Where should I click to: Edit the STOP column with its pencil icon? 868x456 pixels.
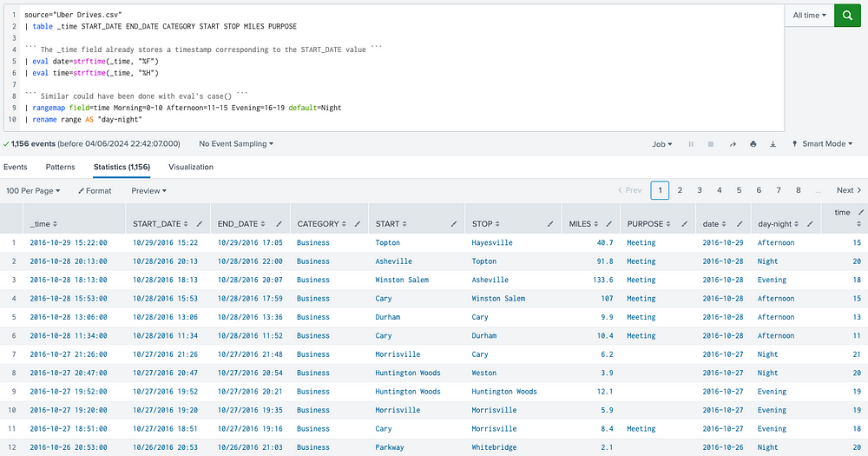pyautogui.click(x=550, y=224)
